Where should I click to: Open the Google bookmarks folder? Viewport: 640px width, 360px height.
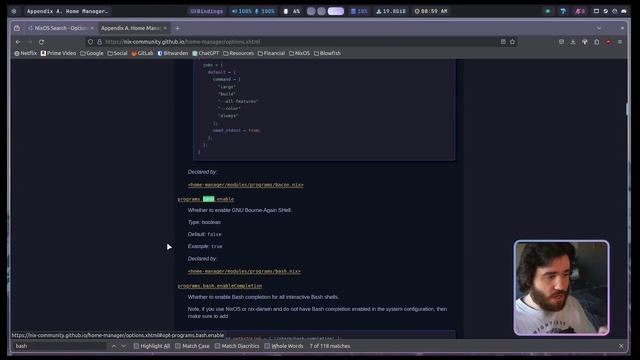coord(91,53)
